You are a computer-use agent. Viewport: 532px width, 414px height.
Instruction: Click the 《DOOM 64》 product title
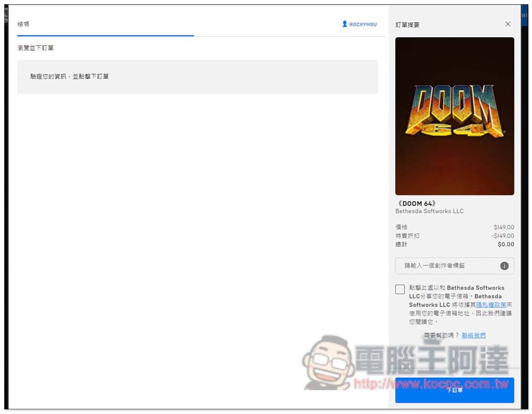417,203
